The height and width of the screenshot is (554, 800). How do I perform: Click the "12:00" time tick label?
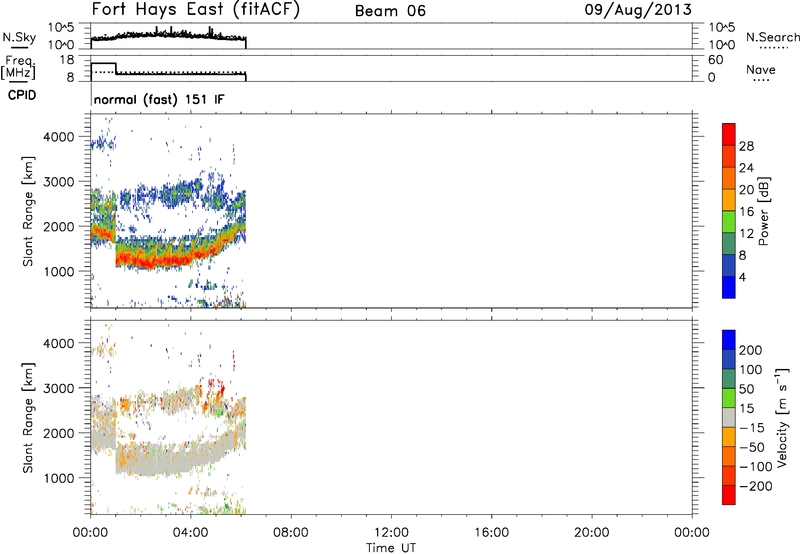pos(391,533)
